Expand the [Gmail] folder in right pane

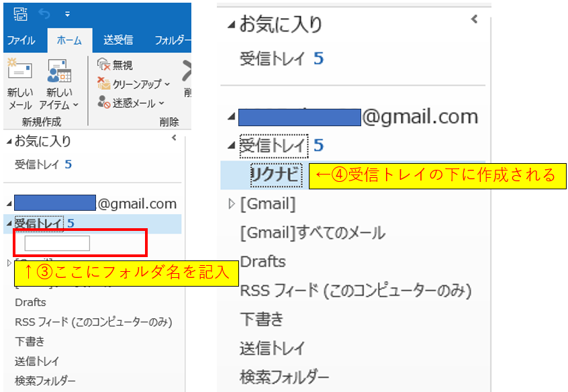(x=232, y=203)
